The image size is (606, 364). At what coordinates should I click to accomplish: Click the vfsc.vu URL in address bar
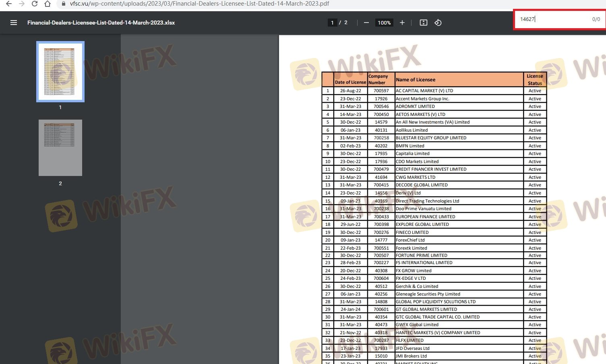tap(199, 4)
